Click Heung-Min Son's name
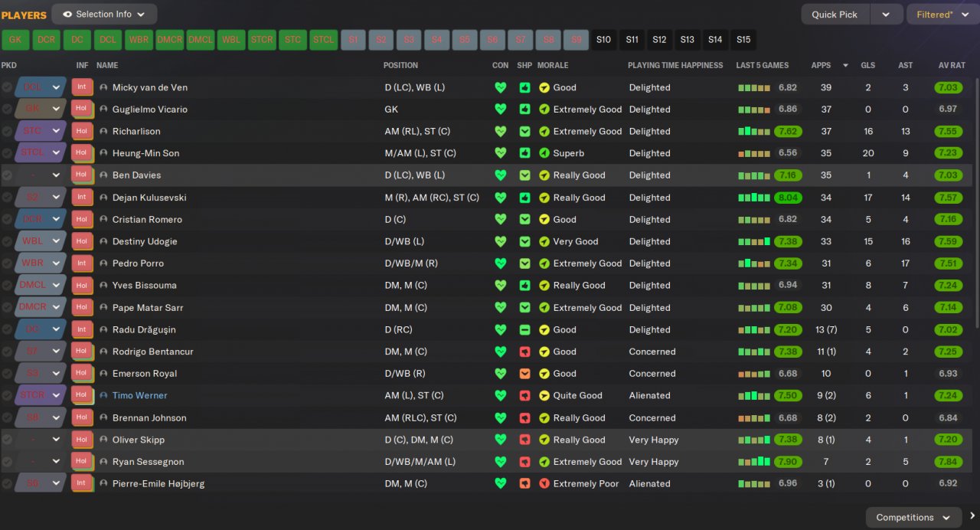 145,153
